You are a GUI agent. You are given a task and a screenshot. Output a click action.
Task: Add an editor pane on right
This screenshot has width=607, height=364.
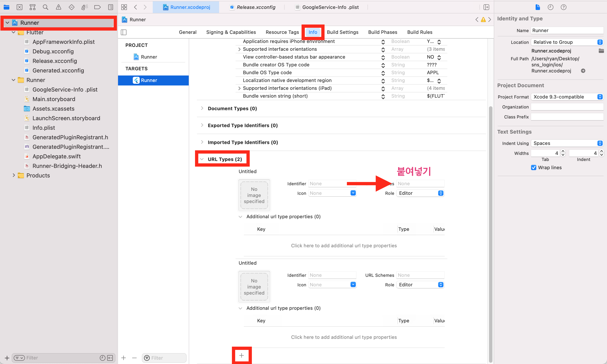(x=486, y=7)
